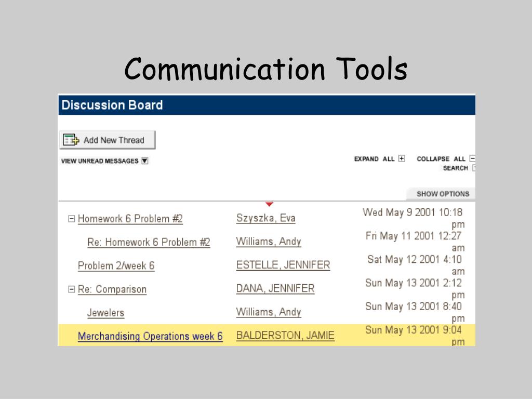Click the Communication Tools slide title

point(265,69)
